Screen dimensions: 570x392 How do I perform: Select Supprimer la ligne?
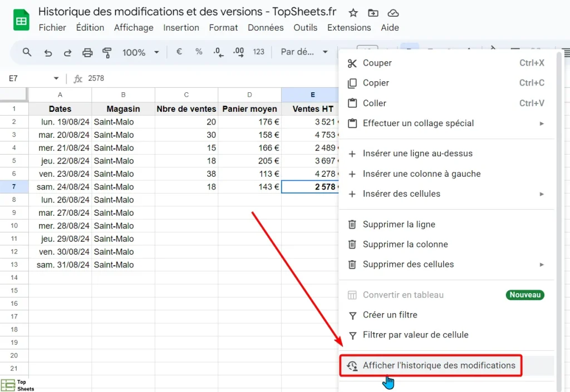coord(446,224)
